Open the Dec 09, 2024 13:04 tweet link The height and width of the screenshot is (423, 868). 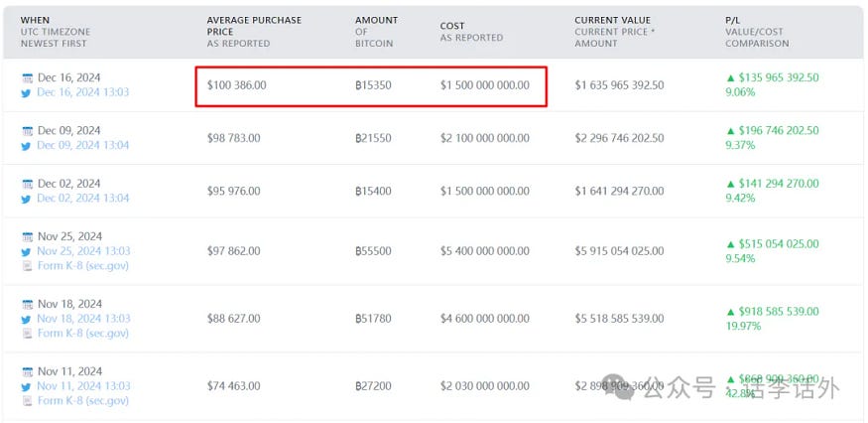pyautogui.click(x=83, y=146)
